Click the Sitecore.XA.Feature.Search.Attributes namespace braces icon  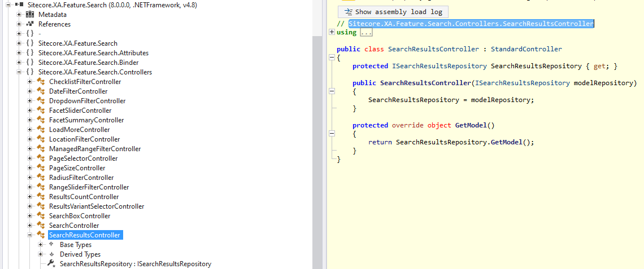click(x=29, y=53)
